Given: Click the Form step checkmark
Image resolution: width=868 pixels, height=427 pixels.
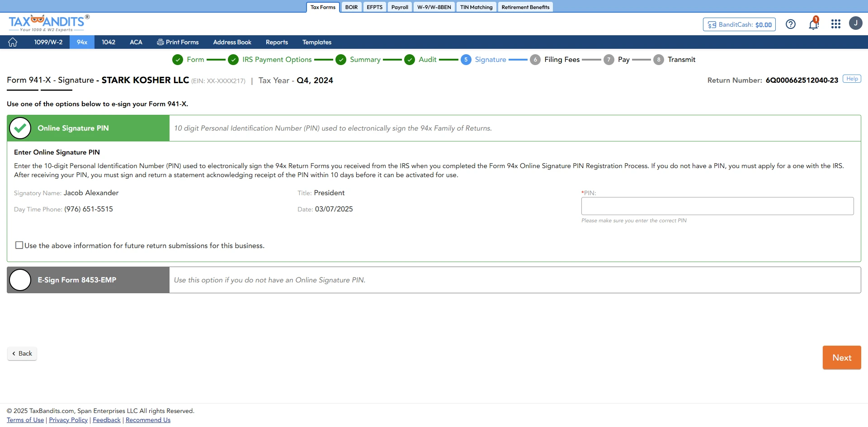Looking at the screenshot, I should [178, 60].
